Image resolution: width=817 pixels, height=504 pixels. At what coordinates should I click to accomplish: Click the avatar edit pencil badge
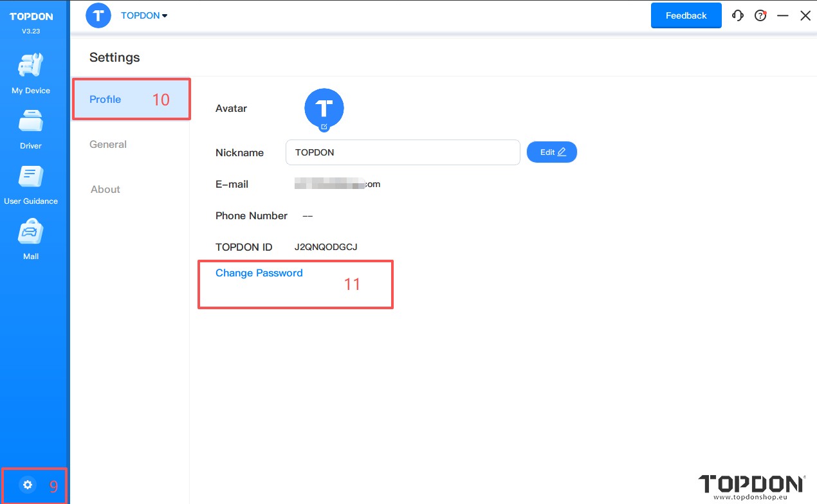[324, 127]
